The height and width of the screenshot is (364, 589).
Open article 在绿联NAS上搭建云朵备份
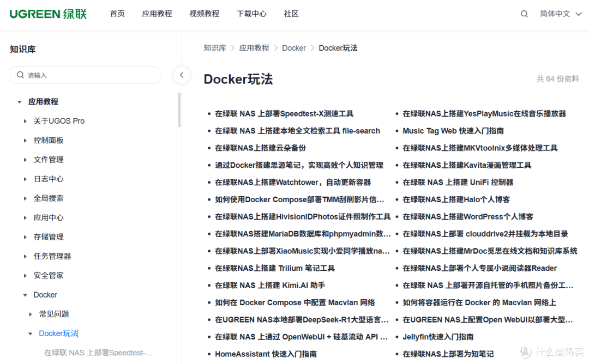260,148
